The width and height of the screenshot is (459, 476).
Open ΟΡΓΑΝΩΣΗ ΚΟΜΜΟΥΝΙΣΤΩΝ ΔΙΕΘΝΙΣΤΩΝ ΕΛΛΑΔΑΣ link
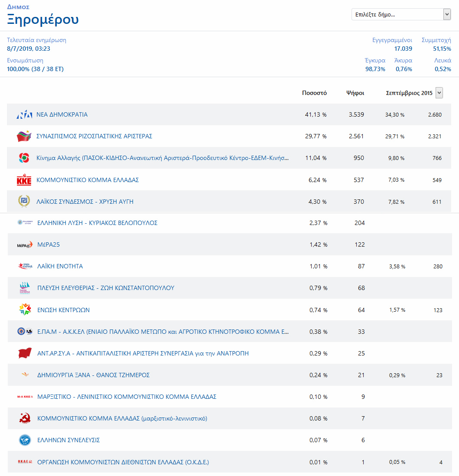[x=123, y=462]
